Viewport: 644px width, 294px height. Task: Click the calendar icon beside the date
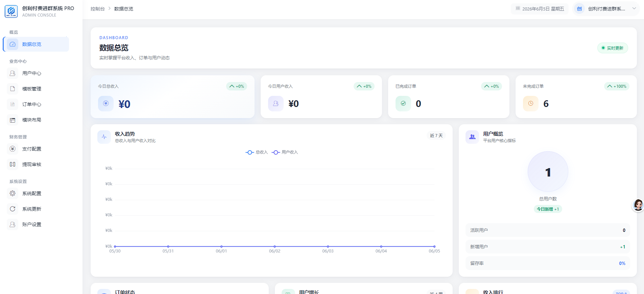518,8
